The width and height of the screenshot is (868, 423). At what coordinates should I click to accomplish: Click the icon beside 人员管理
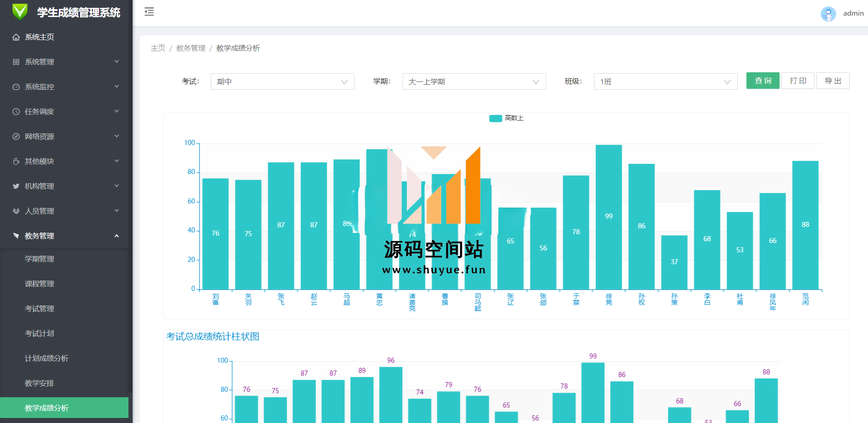click(16, 211)
